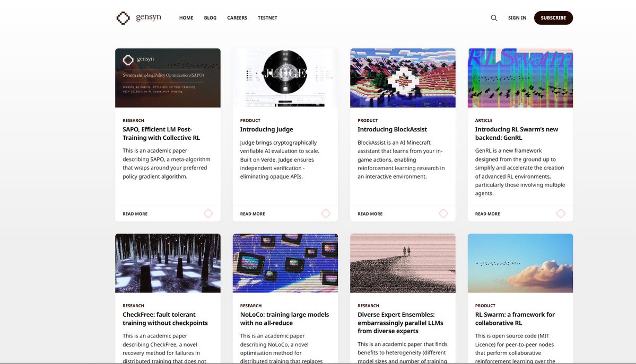Open the 'Introducing Judge' article title

click(x=266, y=129)
